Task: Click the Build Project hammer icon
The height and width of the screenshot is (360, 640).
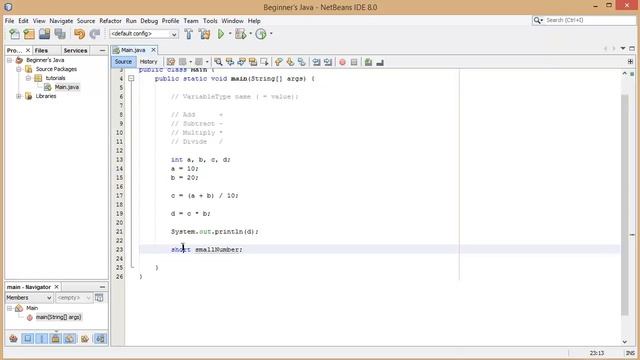Action: click(x=189, y=34)
